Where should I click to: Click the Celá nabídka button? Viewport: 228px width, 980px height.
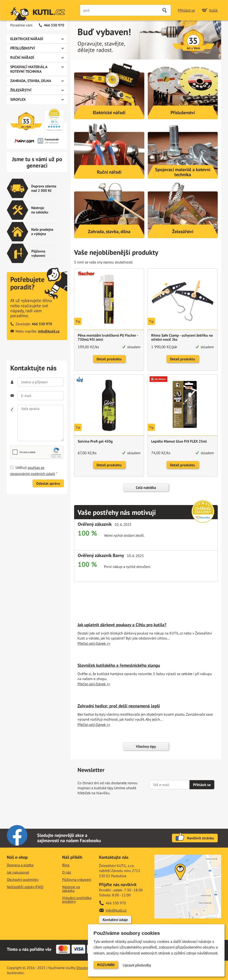click(146, 487)
